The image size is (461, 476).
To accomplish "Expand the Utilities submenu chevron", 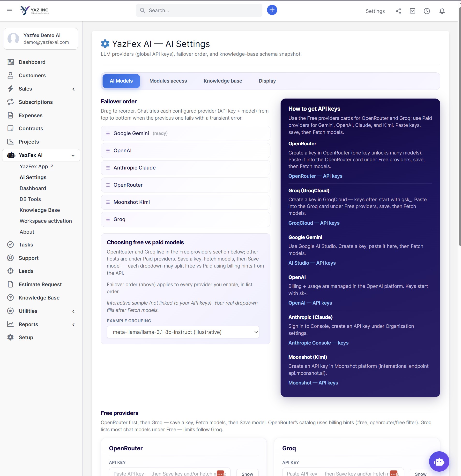I will [74, 311].
